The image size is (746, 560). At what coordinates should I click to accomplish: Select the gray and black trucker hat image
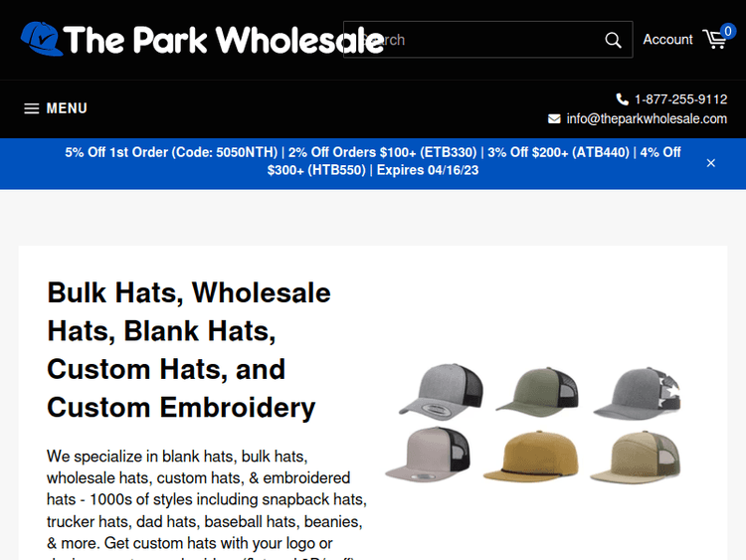tap(442, 391)
